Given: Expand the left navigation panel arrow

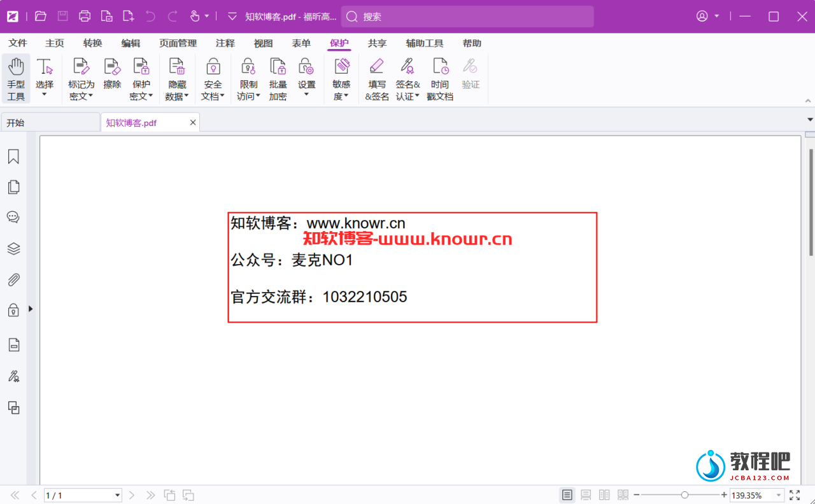Looking at the screenshot, I should [x=31, y=309].
